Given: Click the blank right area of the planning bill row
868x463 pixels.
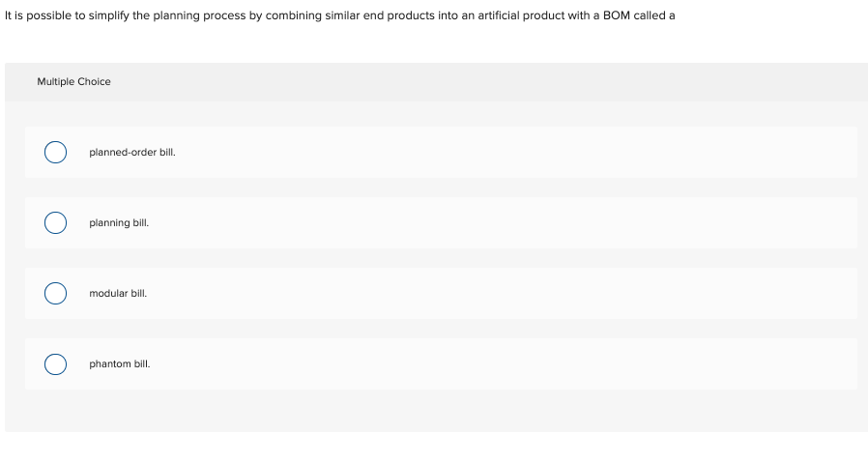Looking at the screenshot, I should (580, 223).
